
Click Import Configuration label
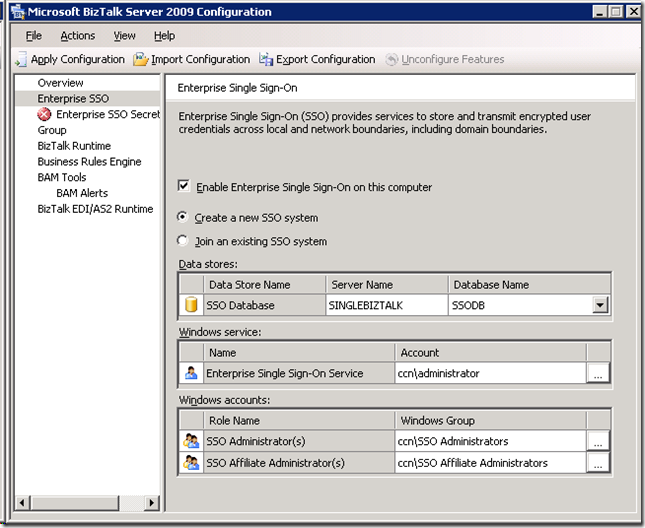coord(201,60)
